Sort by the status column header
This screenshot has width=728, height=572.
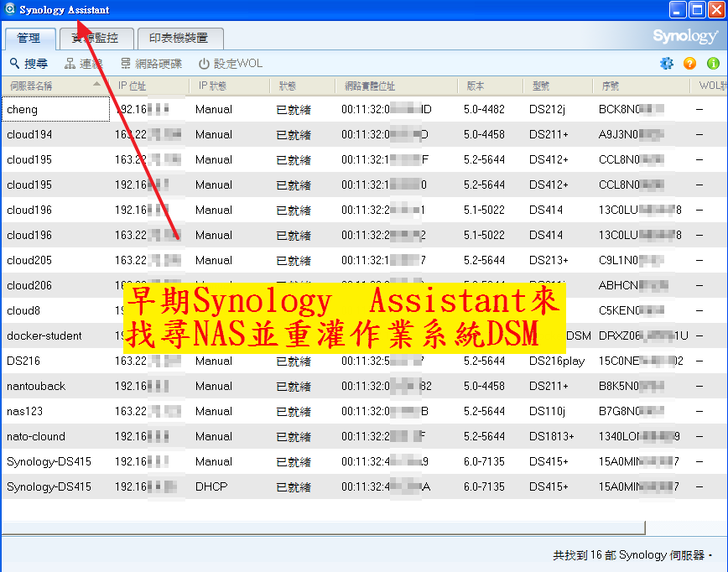click(302, 86)
